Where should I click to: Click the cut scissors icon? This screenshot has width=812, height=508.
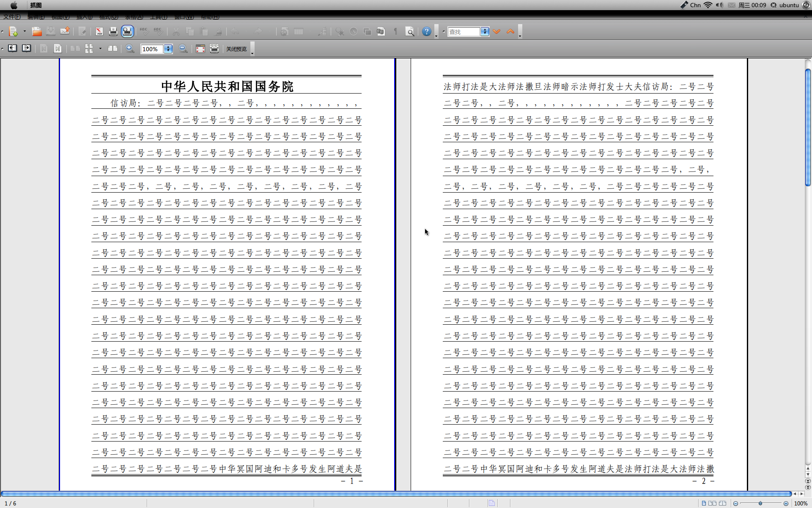coord(176,32)
